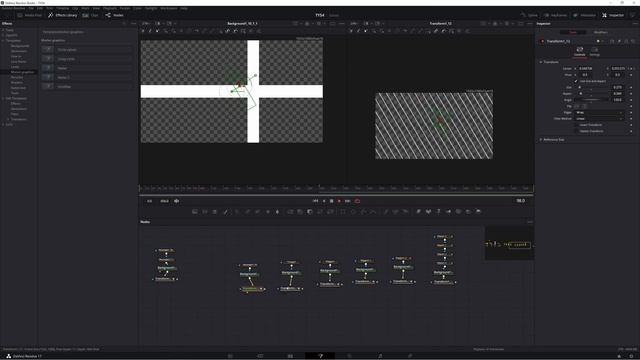Expand the LUTs category in Effects panel
The height and width of the screenshot is (360, 640).
pyautogui.click(x=3, y=124)
